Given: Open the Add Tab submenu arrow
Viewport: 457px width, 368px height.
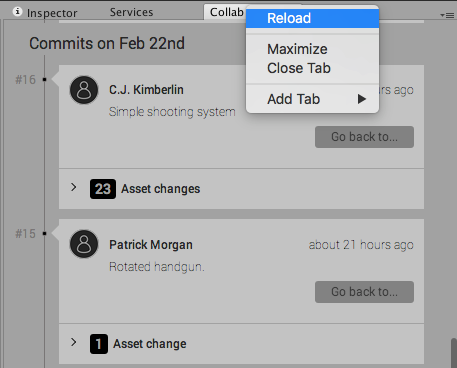Looking at the screenshot, I should [362, 99].
